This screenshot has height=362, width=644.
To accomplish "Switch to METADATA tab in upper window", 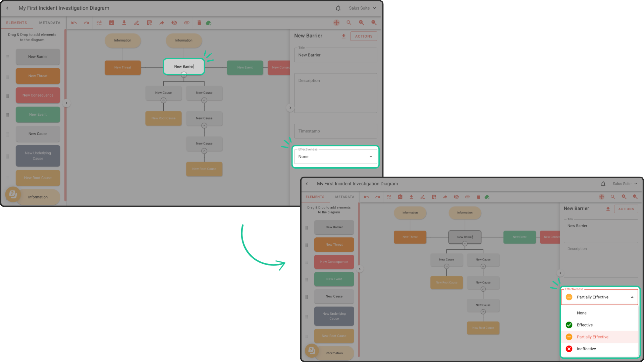I will pyautogui.click(x=50, y=23).
